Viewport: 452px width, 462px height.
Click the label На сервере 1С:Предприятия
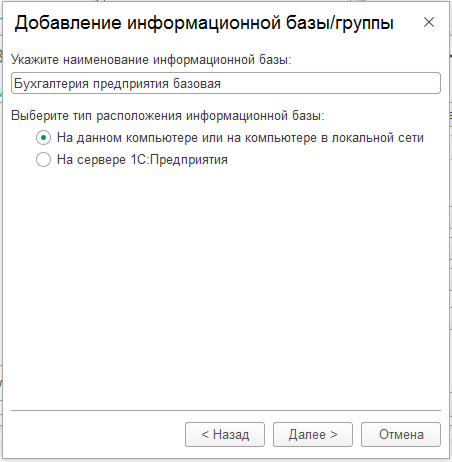coord(142,160)
